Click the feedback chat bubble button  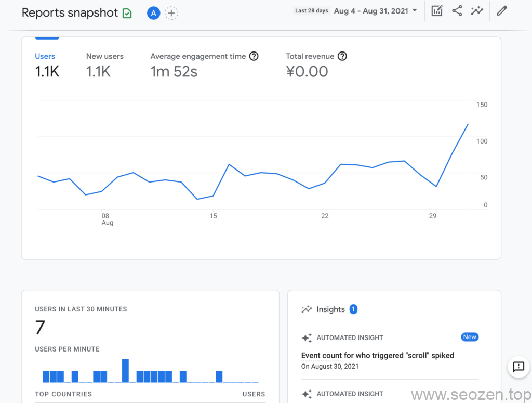[x=518, y=367]
